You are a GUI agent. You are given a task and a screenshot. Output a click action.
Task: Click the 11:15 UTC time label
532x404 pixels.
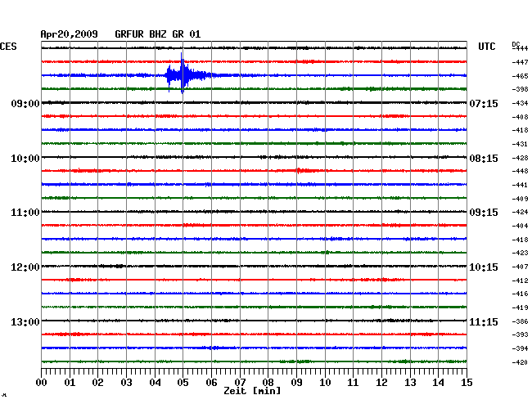[x=484, y=321]
